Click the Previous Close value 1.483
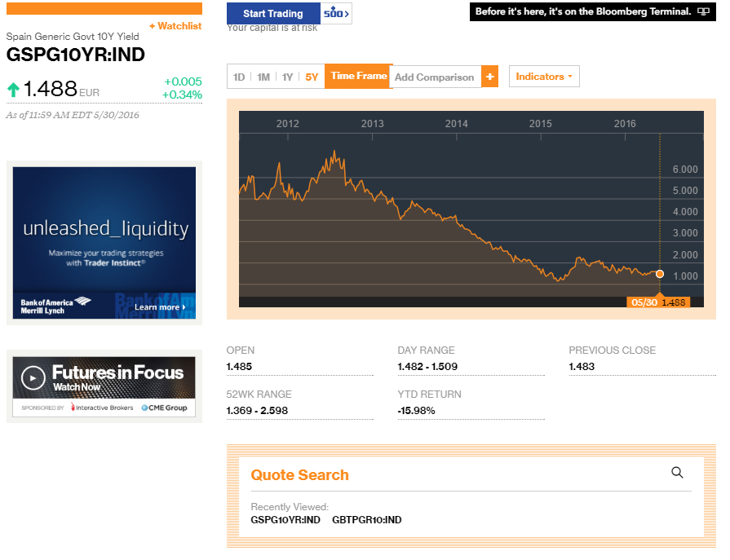The width and height of the screenshot is (730, 560). [x=582, y=367]
